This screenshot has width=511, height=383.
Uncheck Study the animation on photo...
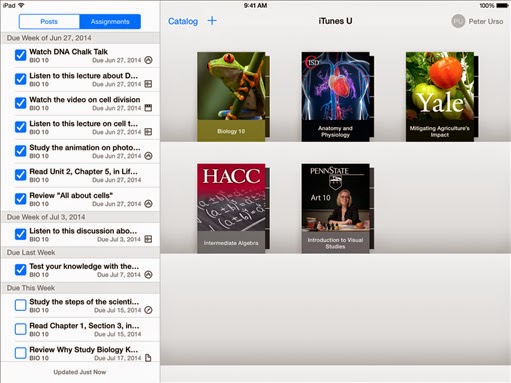pyautogui.click(x=20, y=151)
